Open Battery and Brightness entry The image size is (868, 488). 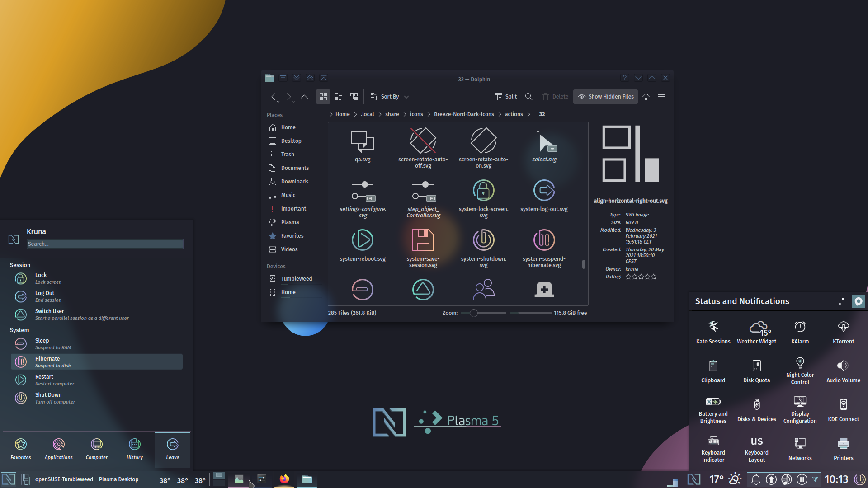(x=713, y=410)
